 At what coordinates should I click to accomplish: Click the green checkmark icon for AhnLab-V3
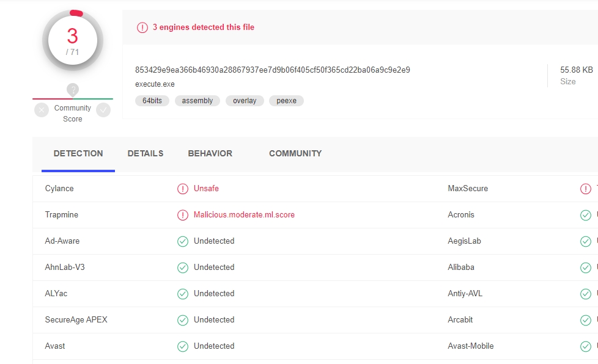pos(182,268)
